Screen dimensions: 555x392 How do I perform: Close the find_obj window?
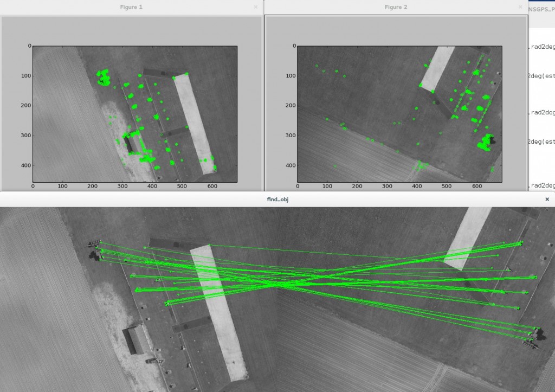[547, 199]
